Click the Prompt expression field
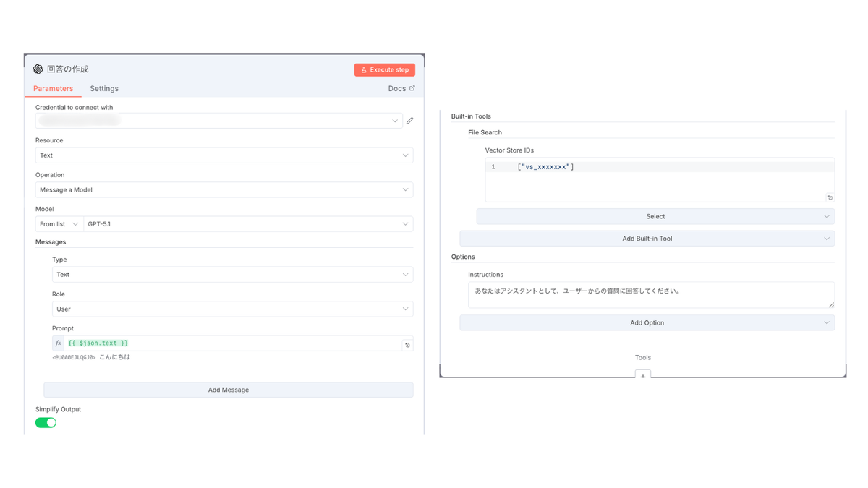The height and width of the screenshot is (488, 868). coord(233,343)
